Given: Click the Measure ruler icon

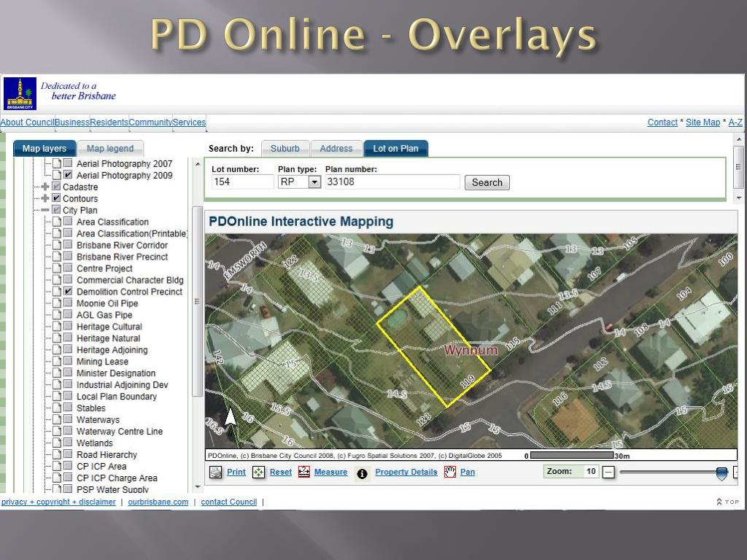Looking at the screenshot, I should pos(304,472).
